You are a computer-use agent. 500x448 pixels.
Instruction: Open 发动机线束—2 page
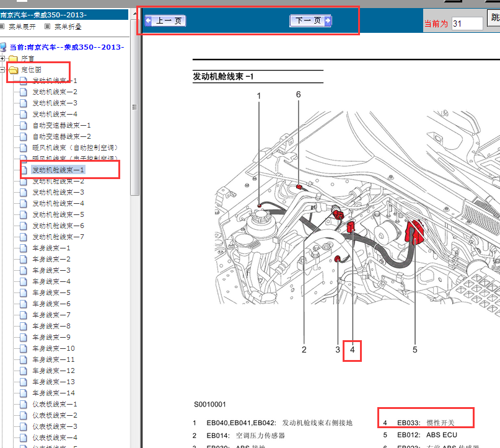[55, 92]
